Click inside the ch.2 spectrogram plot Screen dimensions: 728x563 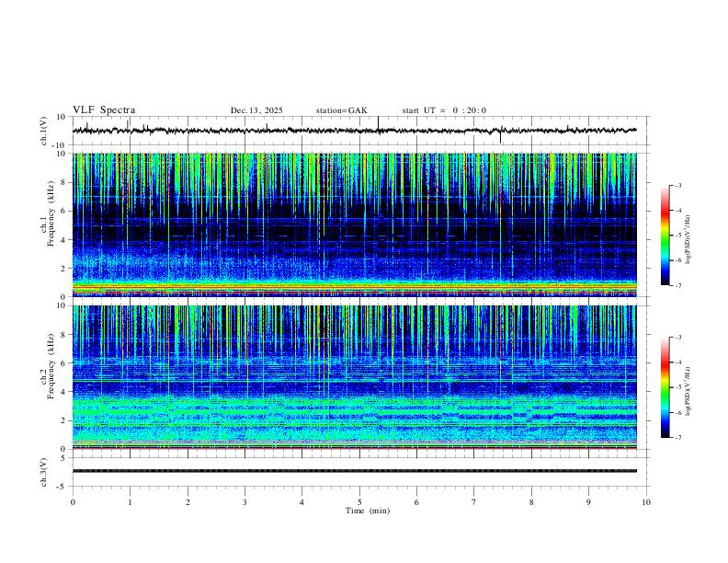click(355, 377)
